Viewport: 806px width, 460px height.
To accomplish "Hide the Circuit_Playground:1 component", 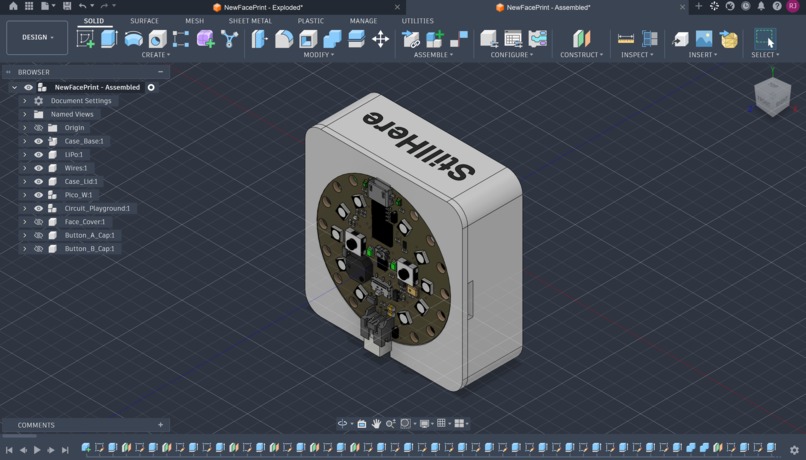I will pyautogui.click(x=39, y=208).
